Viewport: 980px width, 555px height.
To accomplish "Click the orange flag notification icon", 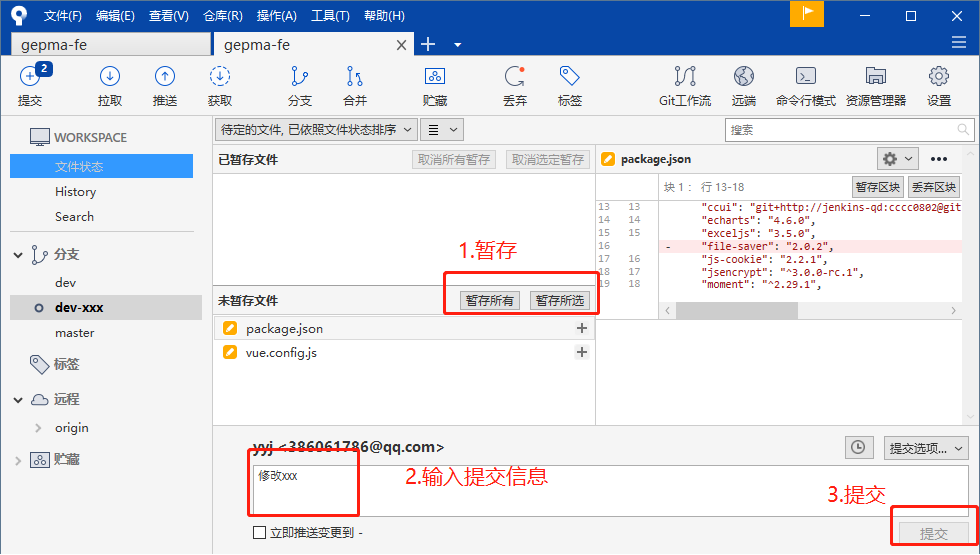I will 807,14.
